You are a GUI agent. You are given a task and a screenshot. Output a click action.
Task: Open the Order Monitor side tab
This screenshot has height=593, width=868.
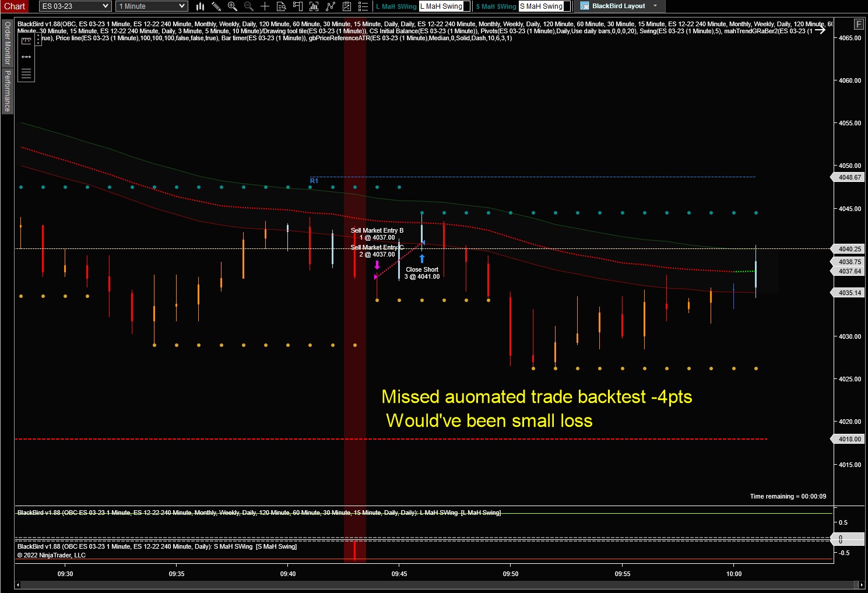[x=8, y=43]
